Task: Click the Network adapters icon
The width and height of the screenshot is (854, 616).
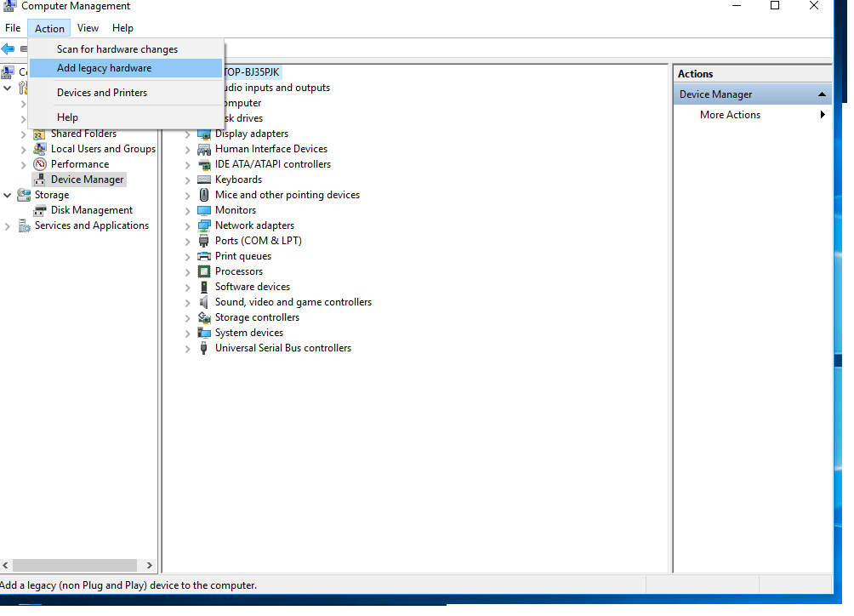Action: click(204, 225)
